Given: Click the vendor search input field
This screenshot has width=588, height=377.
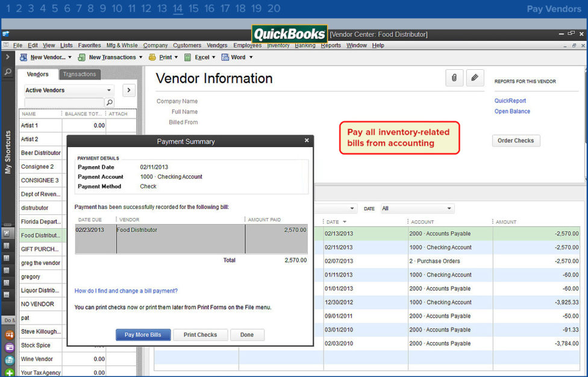Looking at the screenshot, I should click(64, 102).
